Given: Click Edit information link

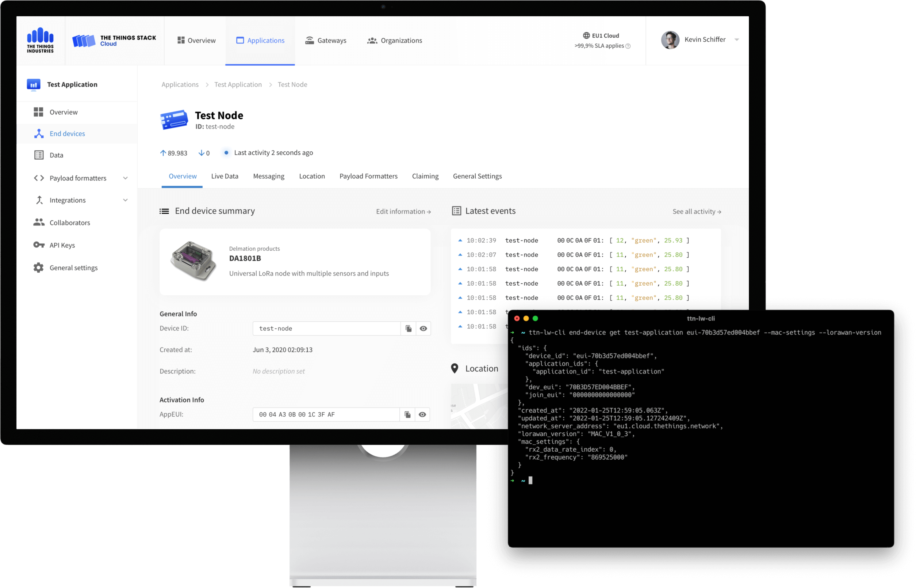Looking at the screenshot, I should (x=403, y=211).
